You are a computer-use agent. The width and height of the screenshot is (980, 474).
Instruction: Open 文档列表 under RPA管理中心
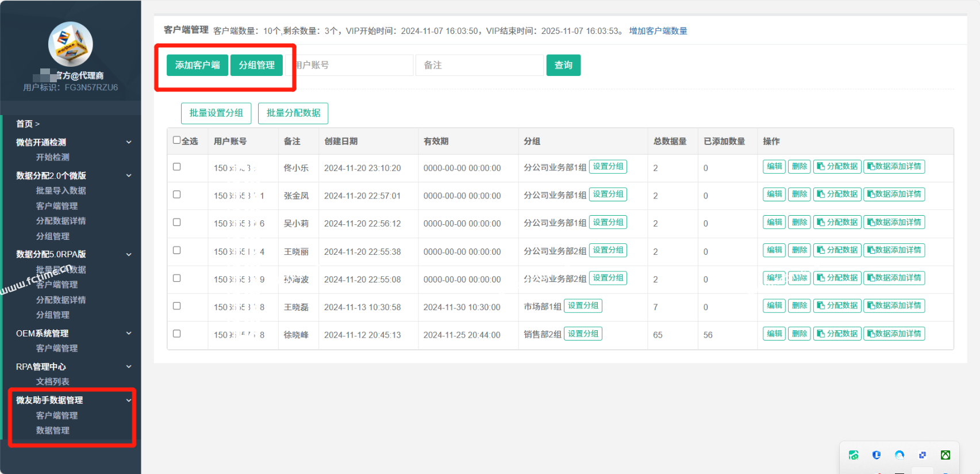pos(53,381)
